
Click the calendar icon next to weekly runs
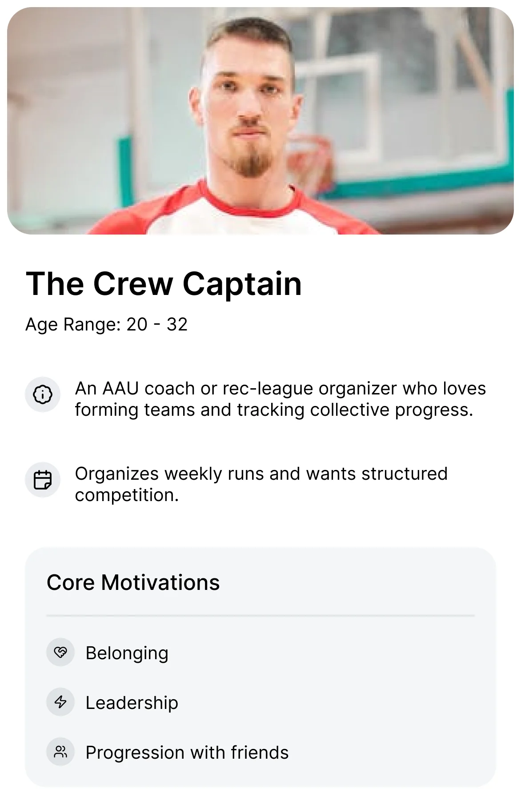click(43, 480)
